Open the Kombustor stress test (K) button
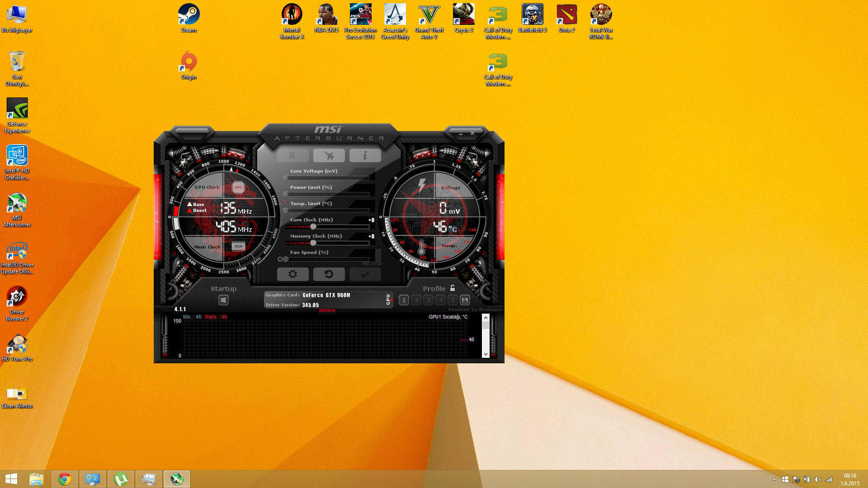Screen dimensions: 868x488 coord(292,156)
